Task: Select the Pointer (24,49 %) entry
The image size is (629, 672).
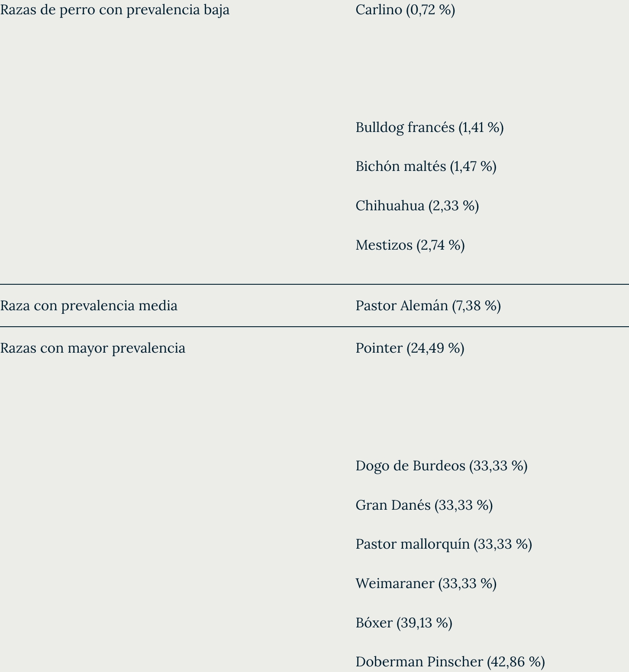Action: click(x=410, y=348)
